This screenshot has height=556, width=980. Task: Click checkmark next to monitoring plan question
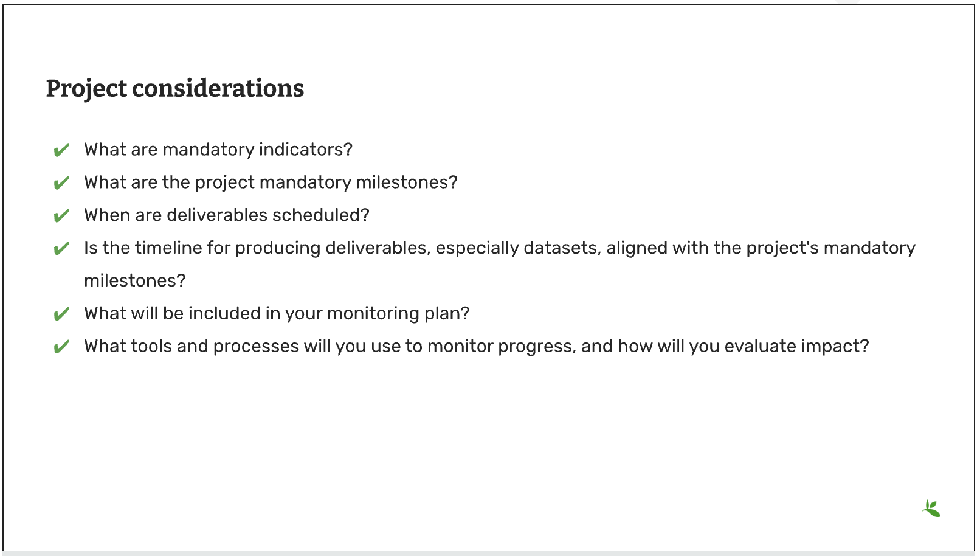click(61, 314)
